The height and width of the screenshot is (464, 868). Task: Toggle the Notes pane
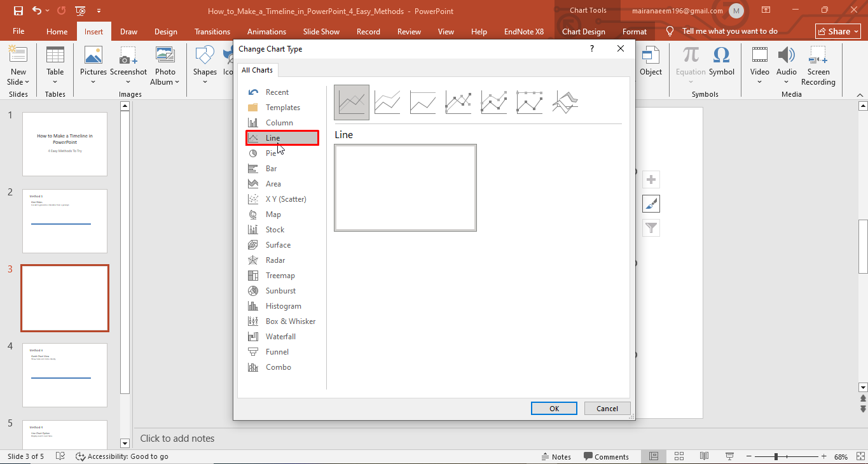(x=556, y=456)
